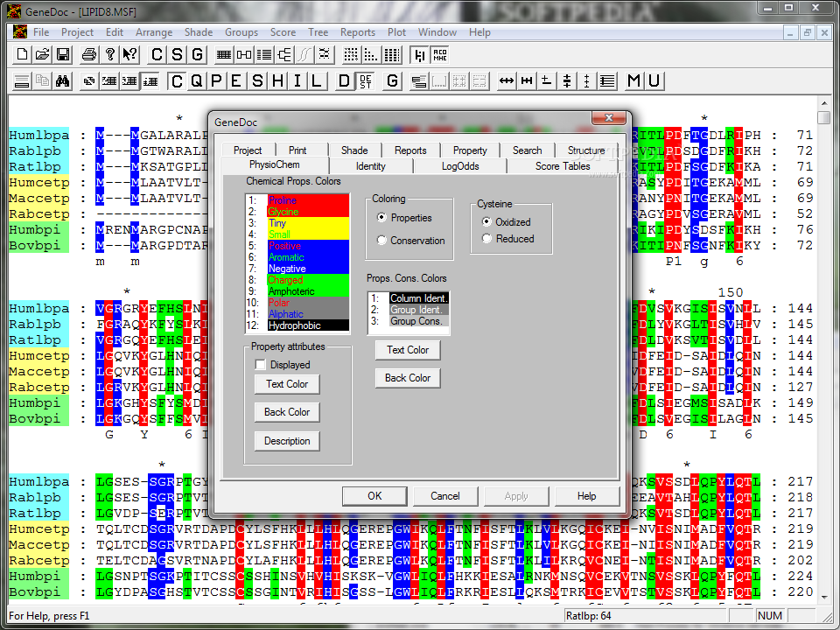Click the arrow-with-question-mark context help icon

point(130,54)
